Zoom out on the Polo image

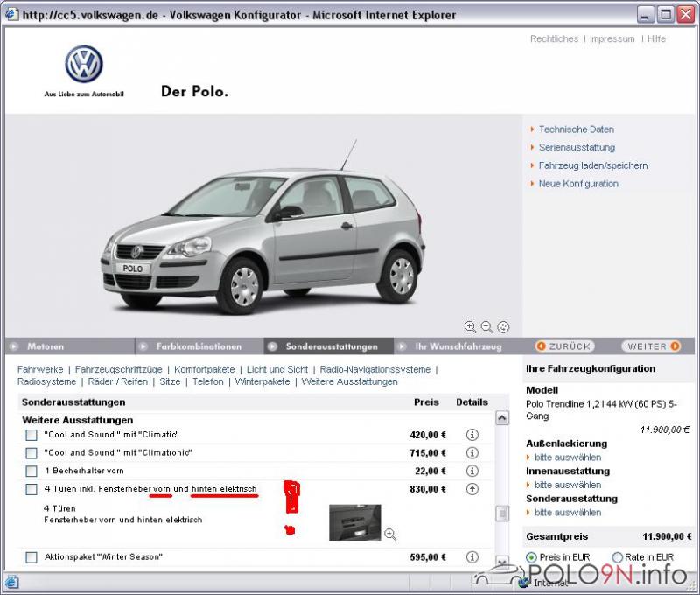point(486,326)
